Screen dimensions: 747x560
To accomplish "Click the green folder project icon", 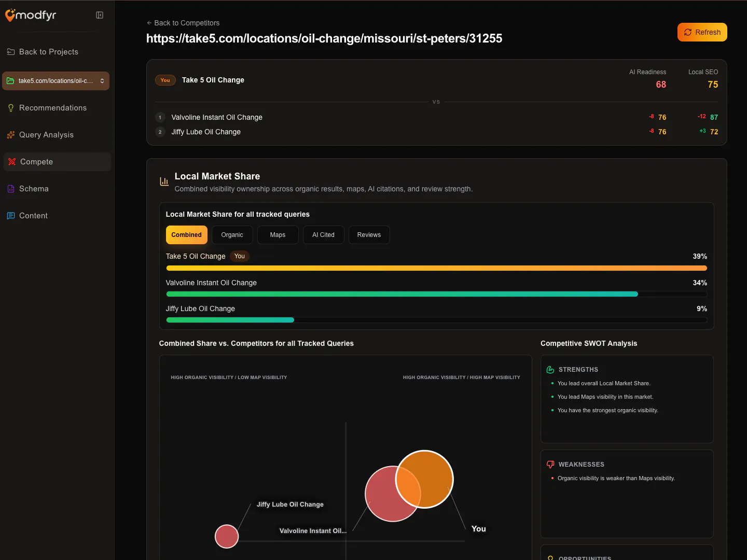I will (10, 81).
